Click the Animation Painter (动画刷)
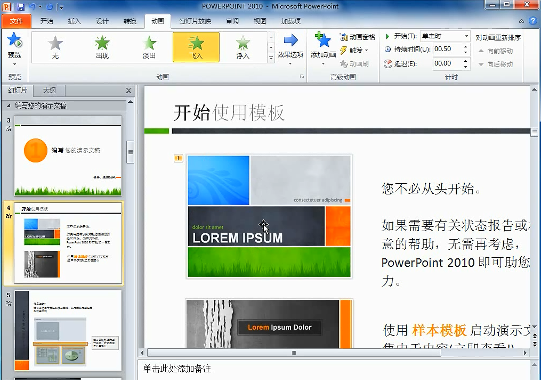 [354, 63]
